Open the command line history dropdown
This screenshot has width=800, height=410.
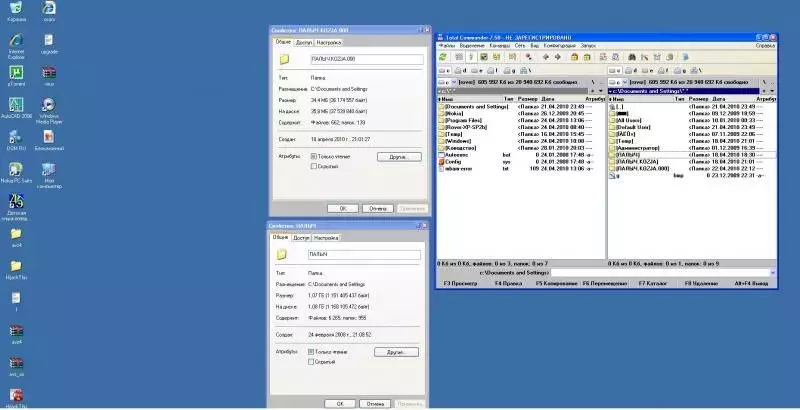point(772,273)
